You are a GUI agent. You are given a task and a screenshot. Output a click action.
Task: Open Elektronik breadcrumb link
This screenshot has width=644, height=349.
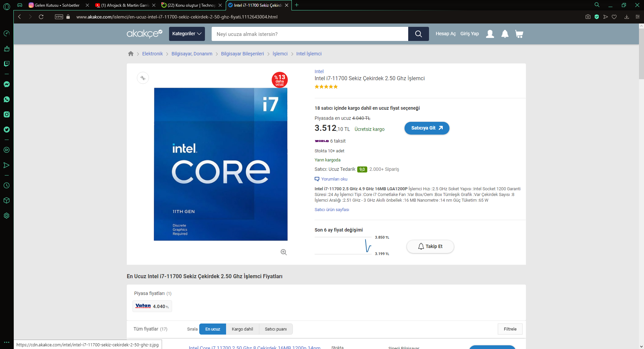pos(152,54)
